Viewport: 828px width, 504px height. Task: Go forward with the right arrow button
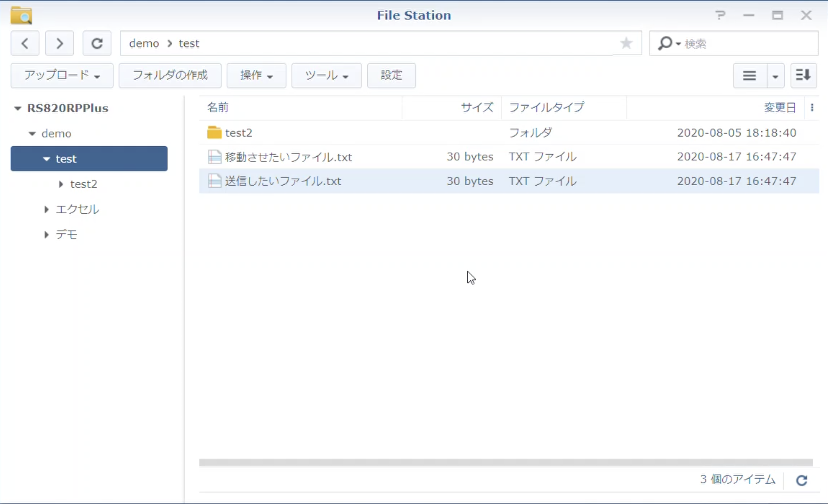click(x=59, y=43)
